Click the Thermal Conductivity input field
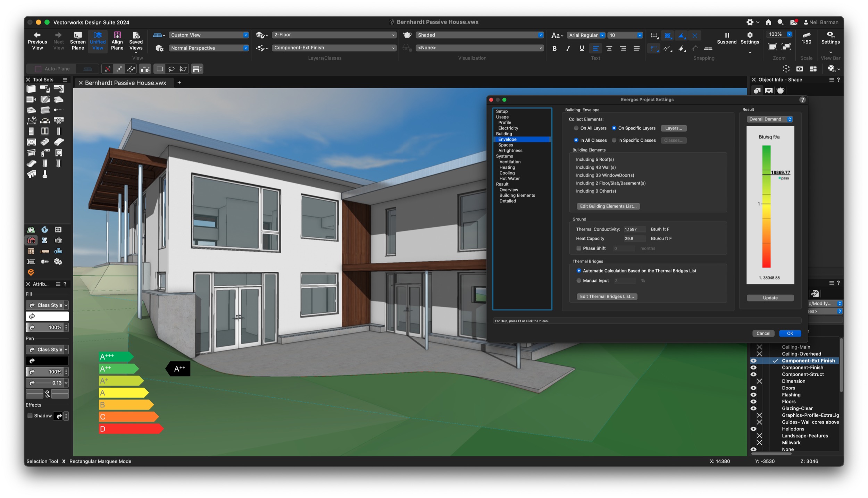Viewport: 868px width, 498px height. (634, 229)
